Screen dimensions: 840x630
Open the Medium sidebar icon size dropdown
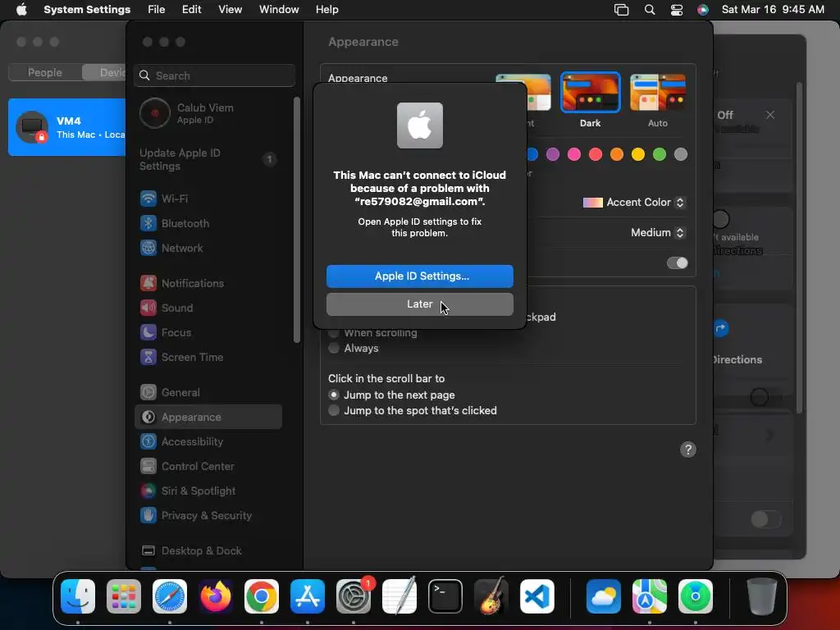658,232
